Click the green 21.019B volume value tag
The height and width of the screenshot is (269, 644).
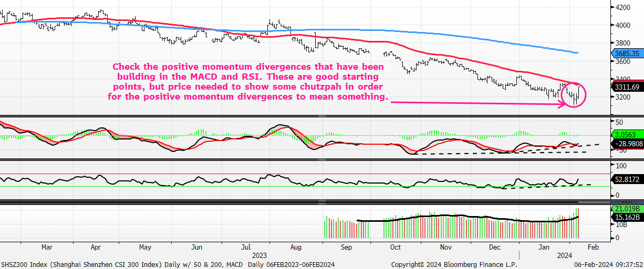(627, 209)
